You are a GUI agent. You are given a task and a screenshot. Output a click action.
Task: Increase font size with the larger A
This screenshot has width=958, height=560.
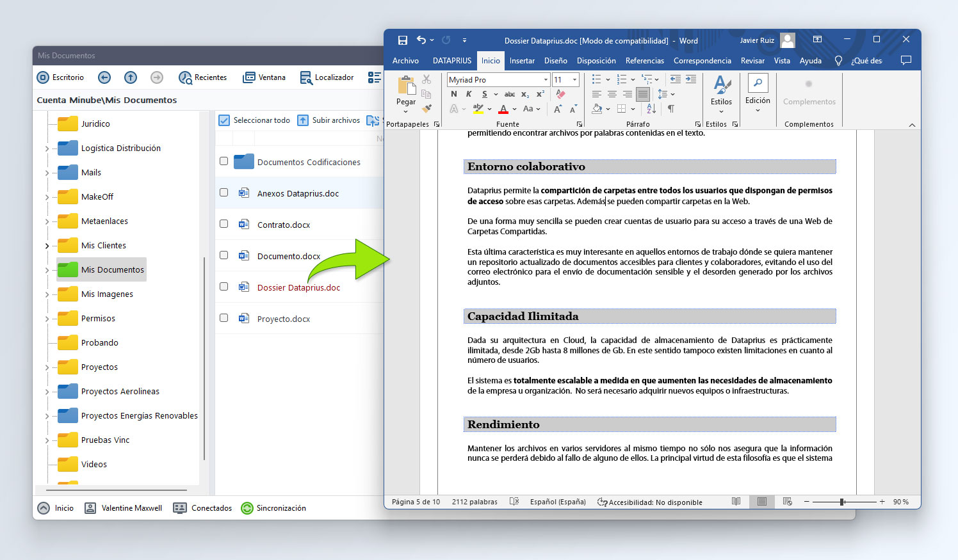coord(558,109)
